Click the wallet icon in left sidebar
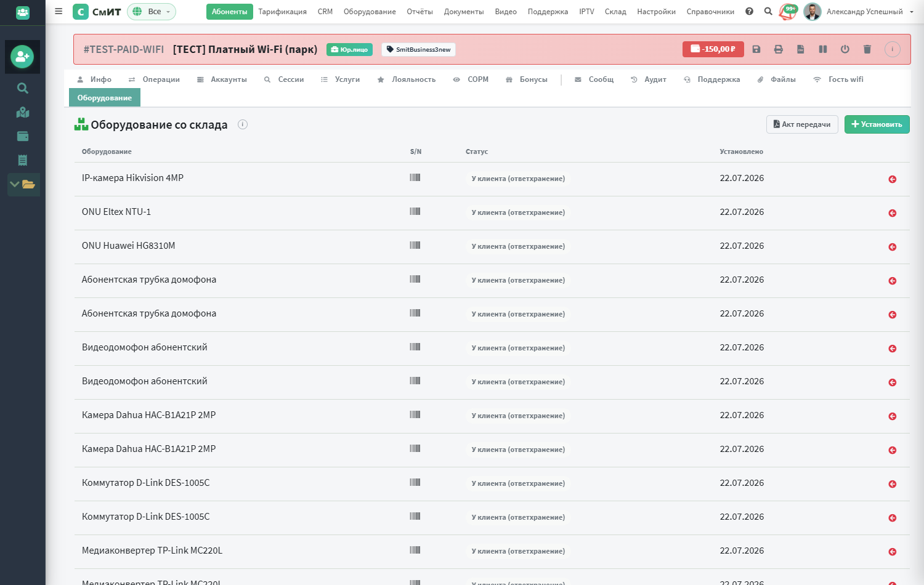This screenshot has width=924, height=585. (x=23, y=136)
